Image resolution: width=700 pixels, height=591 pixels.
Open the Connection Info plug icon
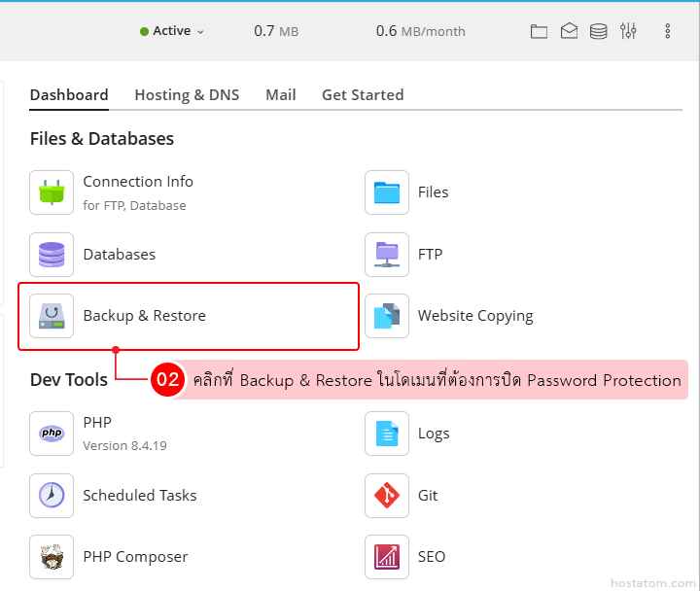click(x=52, y=192)
